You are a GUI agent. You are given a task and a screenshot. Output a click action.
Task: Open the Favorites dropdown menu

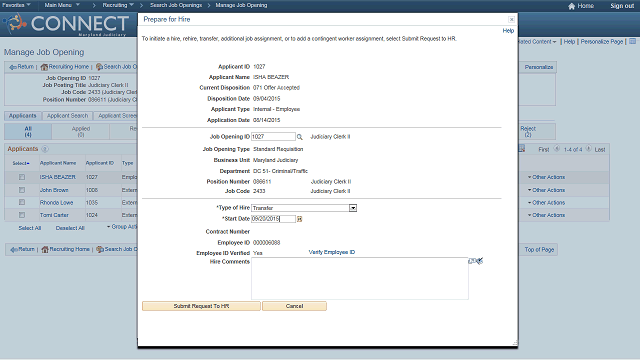(16, 5)
